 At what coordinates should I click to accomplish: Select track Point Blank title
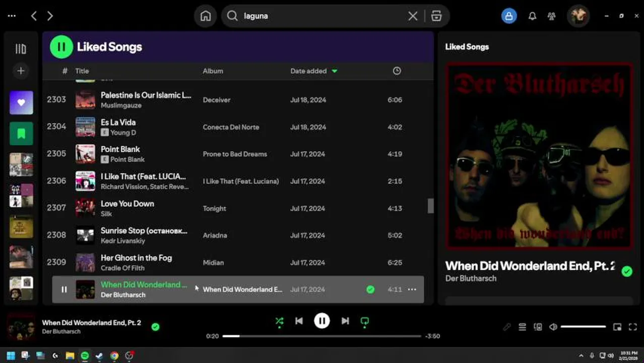coord(120,149)
